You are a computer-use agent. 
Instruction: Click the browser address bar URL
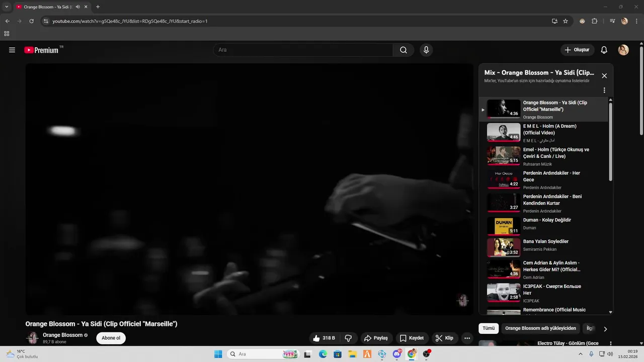[130, 21]
